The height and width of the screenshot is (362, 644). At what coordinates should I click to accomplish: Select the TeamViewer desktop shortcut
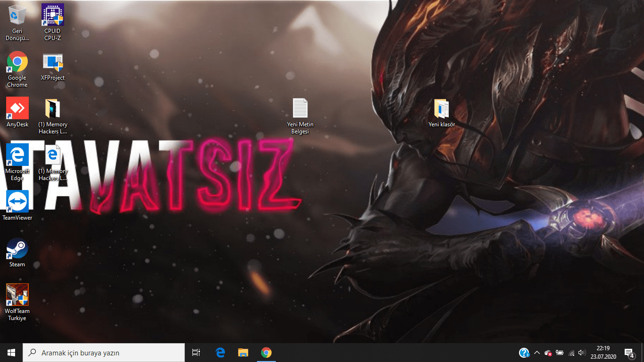(x=17, y=206)
